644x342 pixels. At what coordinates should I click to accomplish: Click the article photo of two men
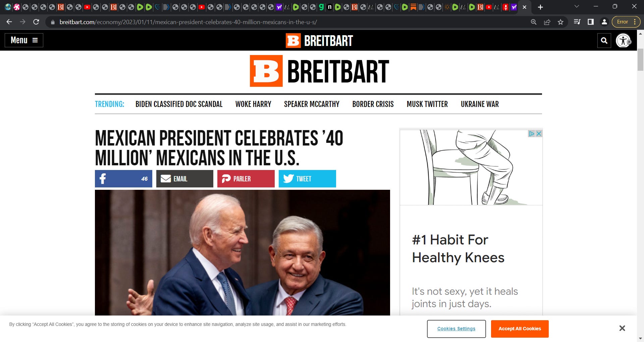(242, 252)
